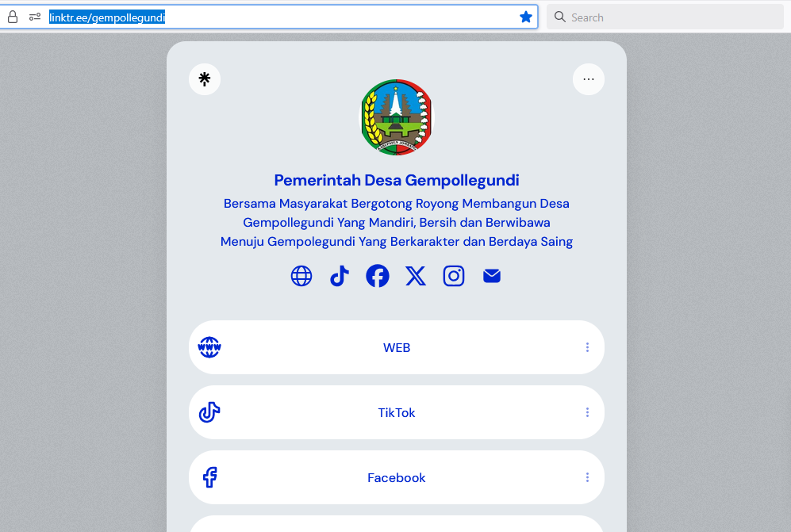Click the Gempollegundi village emblem avatar
The width and height of the screenshot is (791, 532).
coord(396,117)
